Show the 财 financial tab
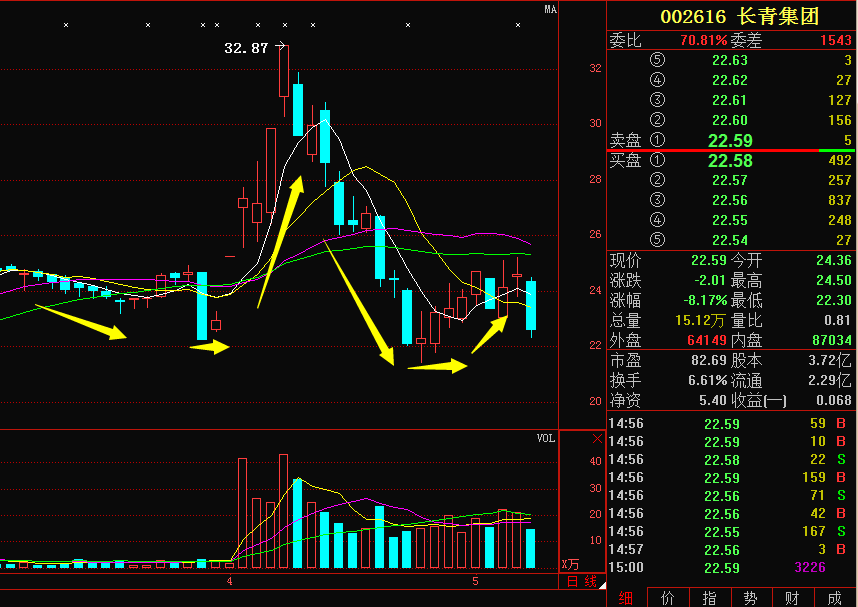The width and height of the screenshot is (858, 607). point(792,597)
